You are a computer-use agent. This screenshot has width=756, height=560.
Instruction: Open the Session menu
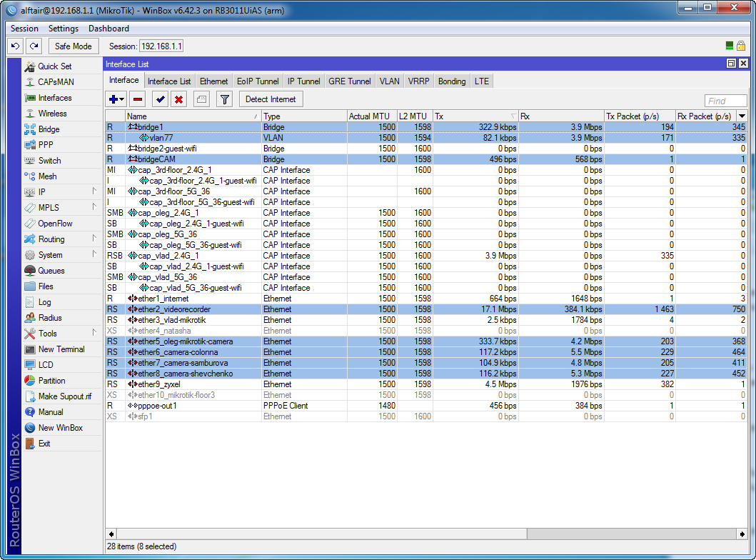tap(24, 29)
